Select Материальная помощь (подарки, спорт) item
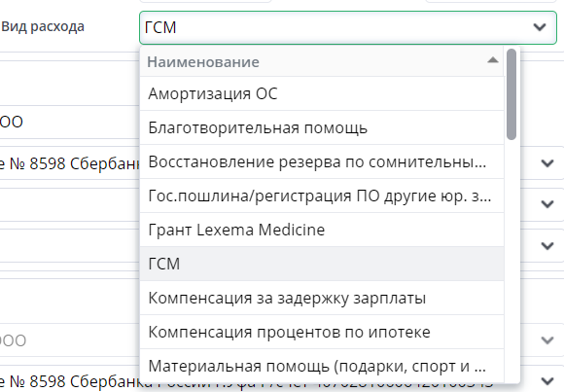Screen dimensions: 564x392 (322, 366)
